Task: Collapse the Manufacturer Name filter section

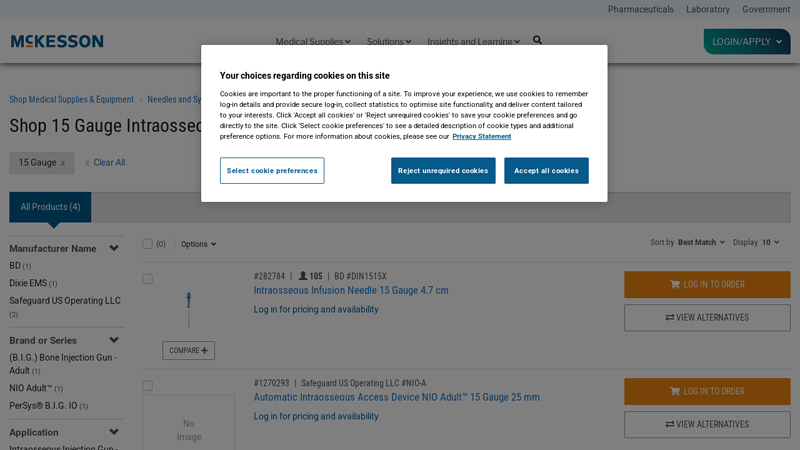Action: click(114, 249)
